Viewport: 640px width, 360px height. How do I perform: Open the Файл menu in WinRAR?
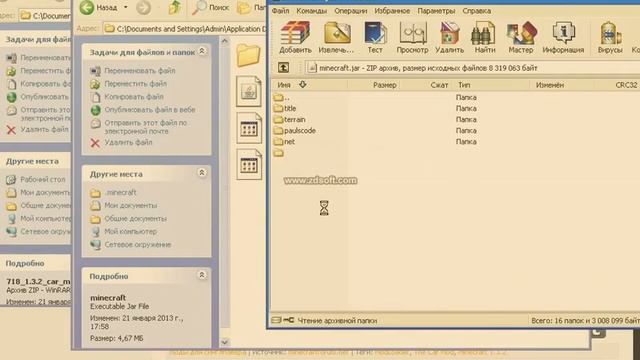pos(280,11)
